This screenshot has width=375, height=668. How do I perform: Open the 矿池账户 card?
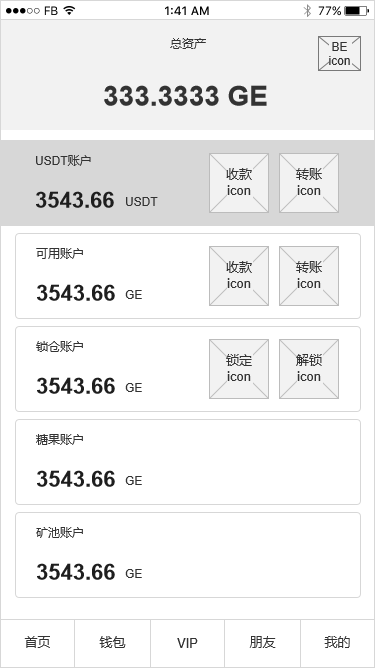click(188, 555)
